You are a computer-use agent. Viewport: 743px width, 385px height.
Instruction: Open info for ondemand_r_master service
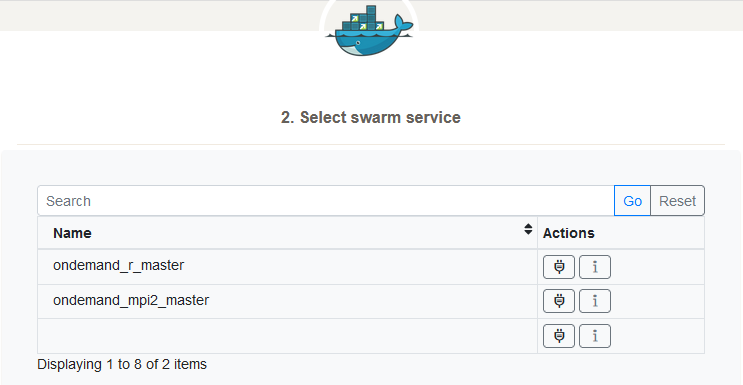tap(595, 267)
